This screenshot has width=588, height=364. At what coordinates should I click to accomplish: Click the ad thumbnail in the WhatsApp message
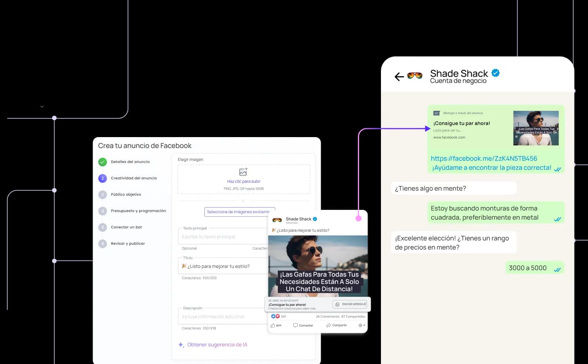pyautogui.click(x=536, y=128)
